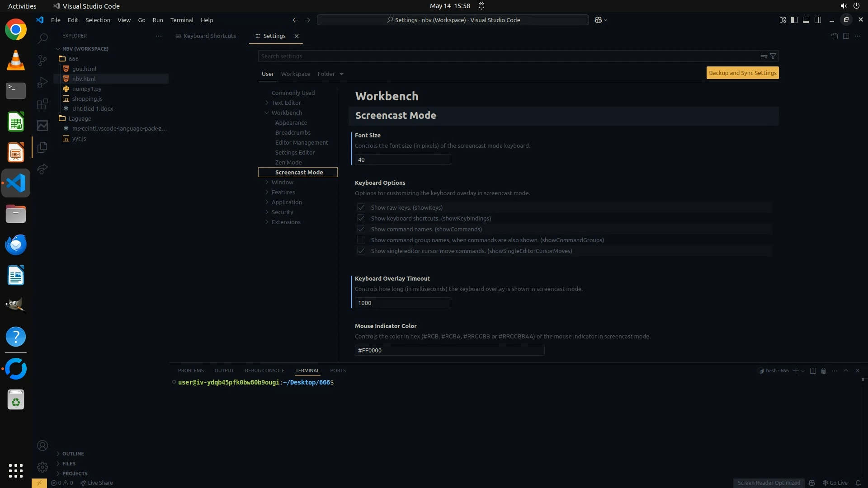This screenshot has height=488, width=868.
Task: Click the Mouse Indicator Color field
Action: pyautogui.click(x=449, y=350)
